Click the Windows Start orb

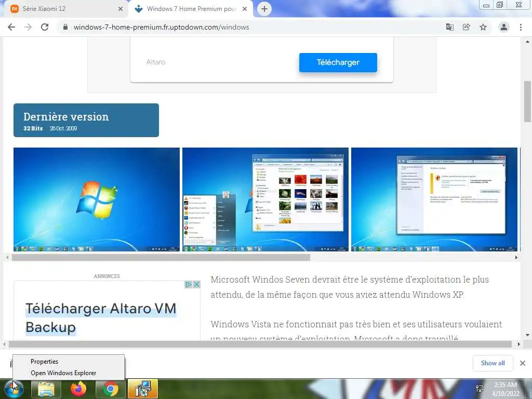(14, 389)
